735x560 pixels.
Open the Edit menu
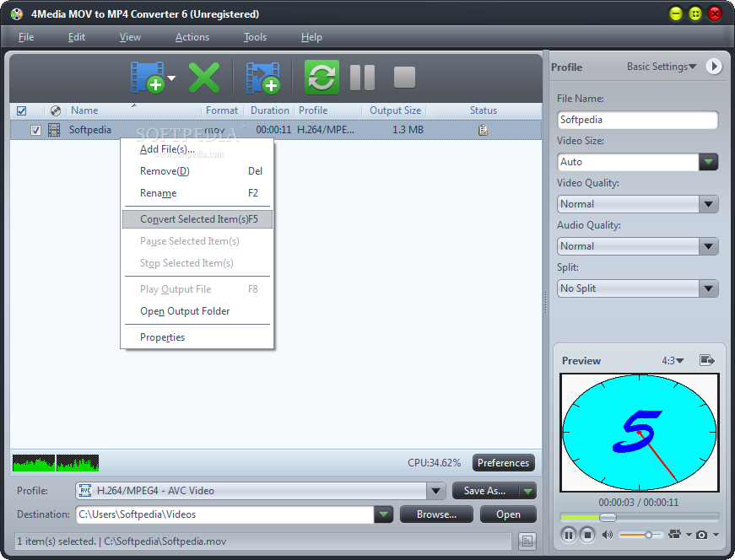pyautogui.click(x=77, y=37)
